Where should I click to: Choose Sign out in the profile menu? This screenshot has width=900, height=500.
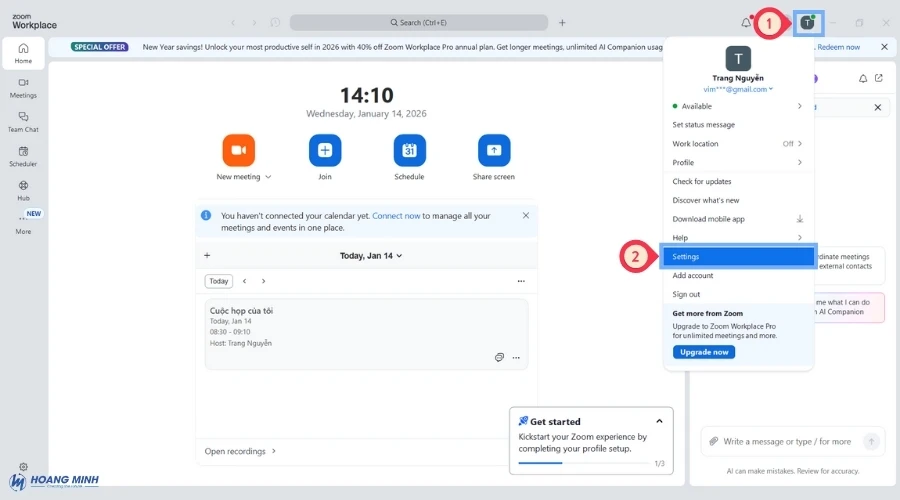[686, 294]
